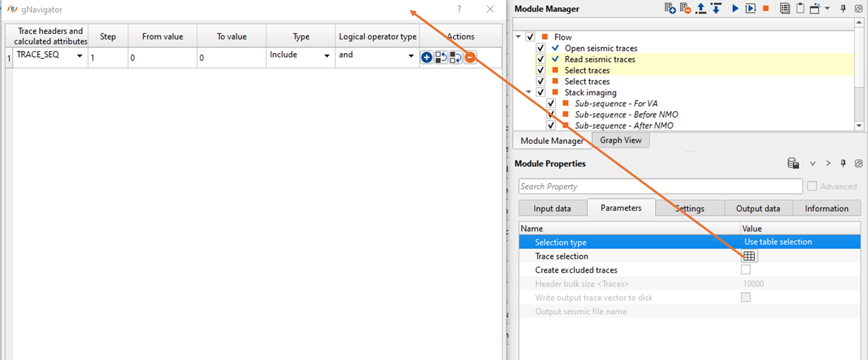Click the remove module icon in Module Manager

[x=685, y=8]
